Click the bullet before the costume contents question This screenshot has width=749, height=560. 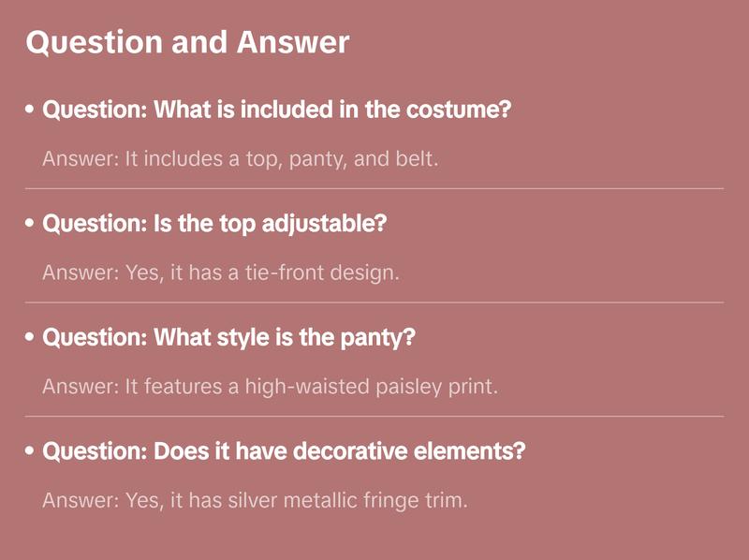[x=31, y=111]
